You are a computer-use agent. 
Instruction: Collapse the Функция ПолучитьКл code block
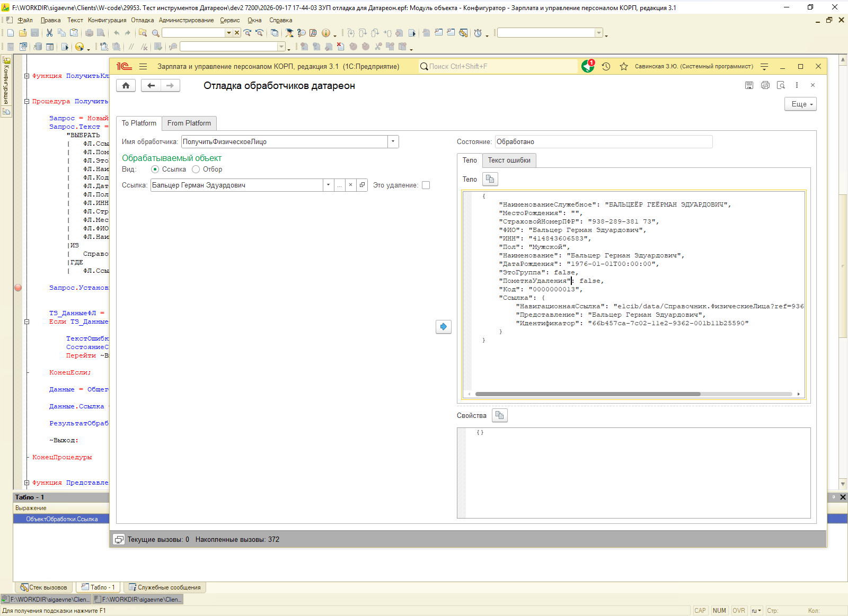(26, 76)
